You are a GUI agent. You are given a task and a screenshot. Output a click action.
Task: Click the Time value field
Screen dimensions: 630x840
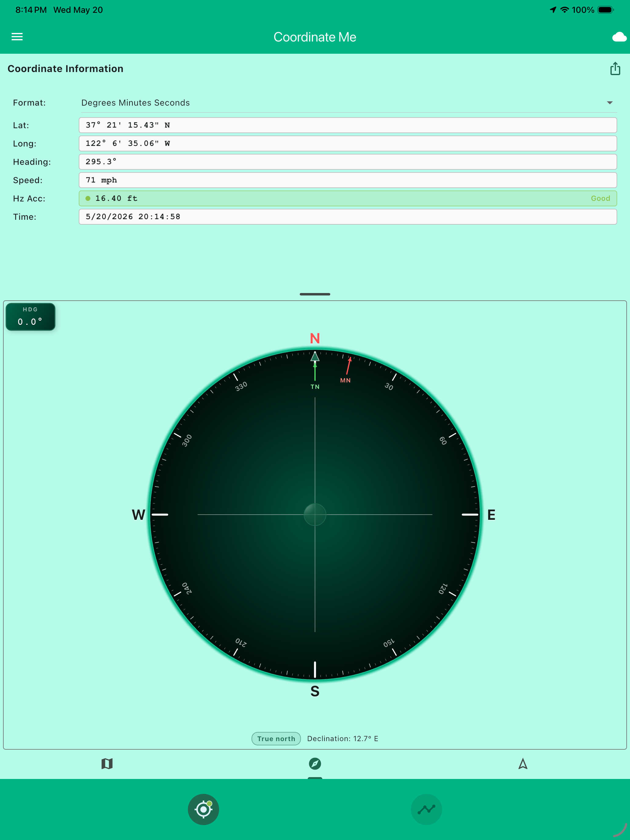click(x=347, y=216)
